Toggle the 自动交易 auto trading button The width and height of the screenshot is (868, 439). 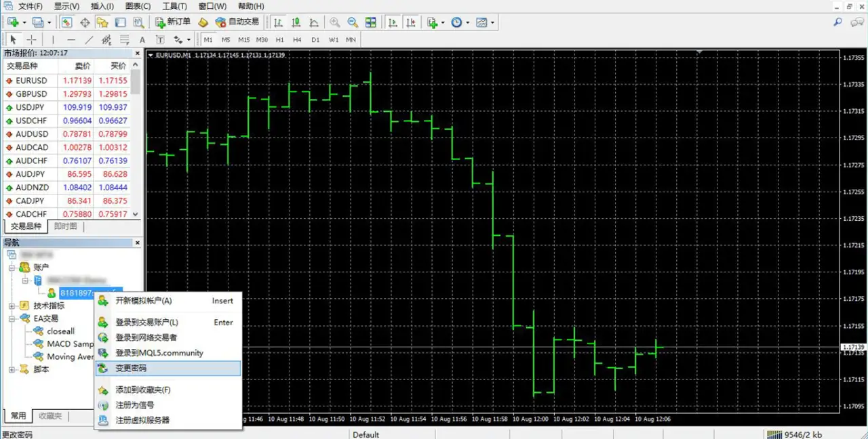pos(237,22)
